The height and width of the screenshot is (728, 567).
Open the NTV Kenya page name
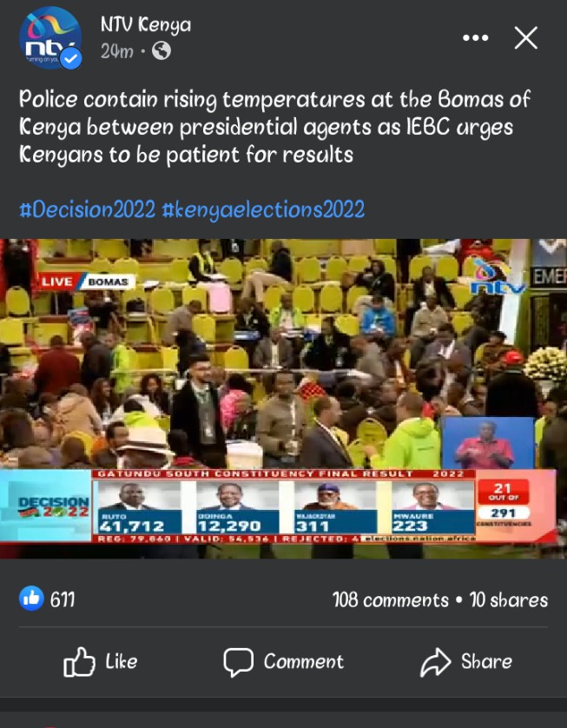point(146,24)
